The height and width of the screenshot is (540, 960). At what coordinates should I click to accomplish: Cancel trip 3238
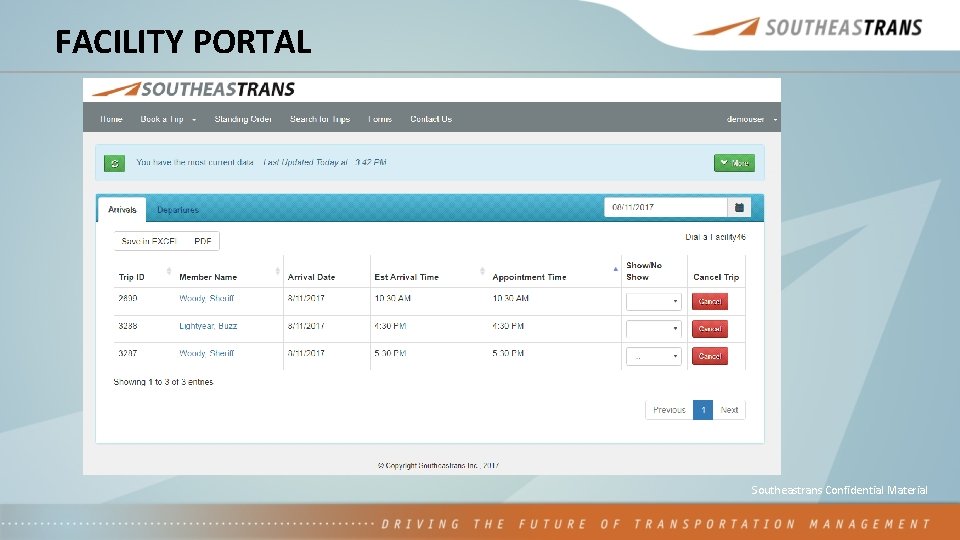710,329
